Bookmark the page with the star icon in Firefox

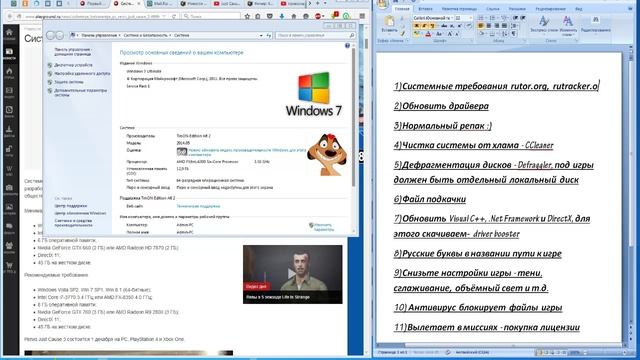[247, 16]
